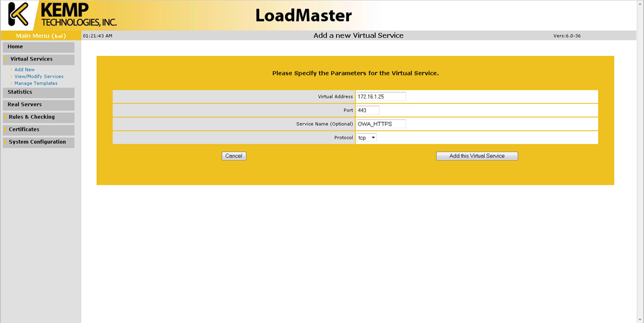
Task: Collapse the Virtual Services menu section
Action: pyautogui.click(x=38, y=60)
